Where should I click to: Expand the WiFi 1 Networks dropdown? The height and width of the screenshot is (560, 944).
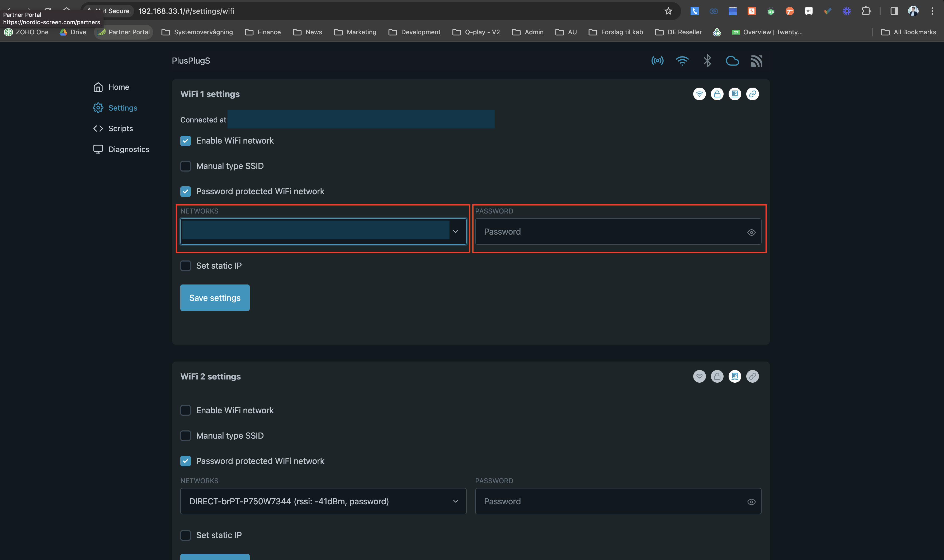click(x=455, y=231)
